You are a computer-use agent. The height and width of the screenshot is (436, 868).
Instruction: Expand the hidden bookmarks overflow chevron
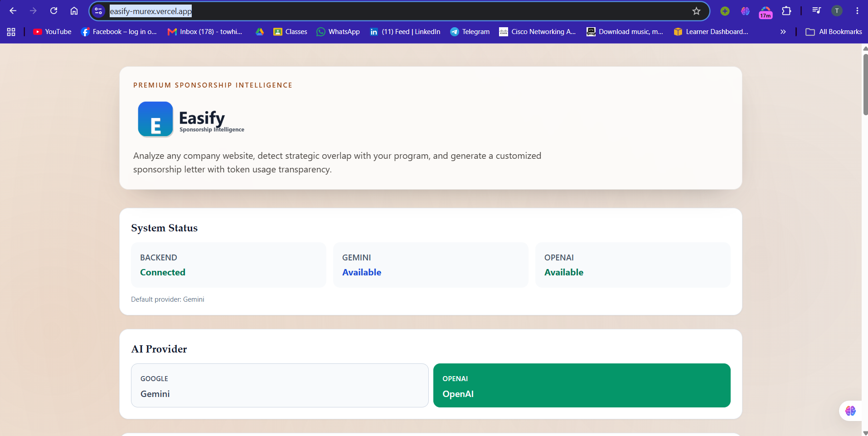(x=783, y=32)
